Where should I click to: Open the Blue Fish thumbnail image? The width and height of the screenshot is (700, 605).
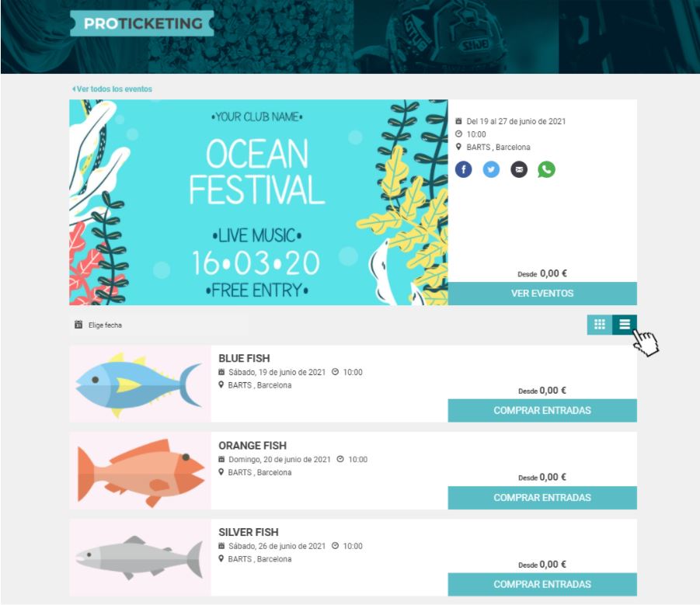pos(140,384)
